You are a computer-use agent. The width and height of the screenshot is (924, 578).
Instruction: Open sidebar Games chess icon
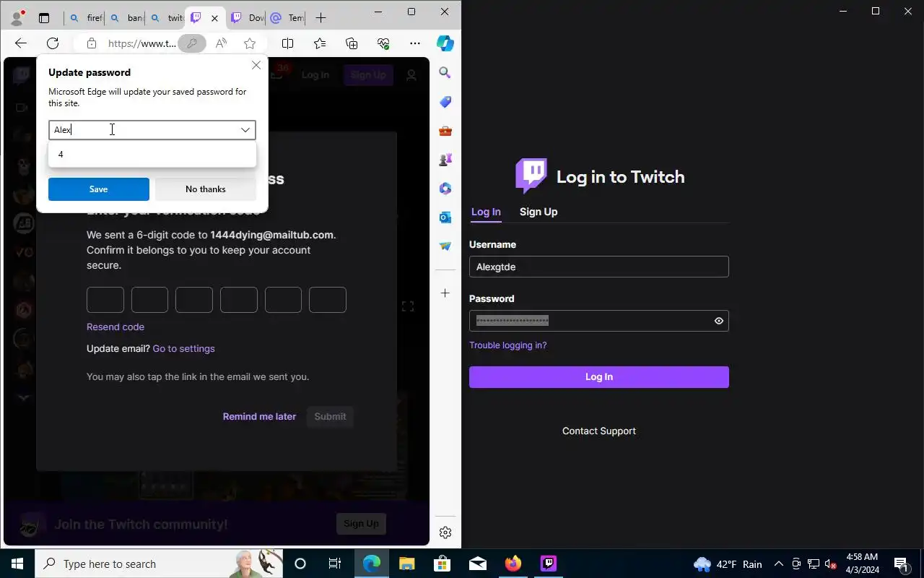[445, 160]
